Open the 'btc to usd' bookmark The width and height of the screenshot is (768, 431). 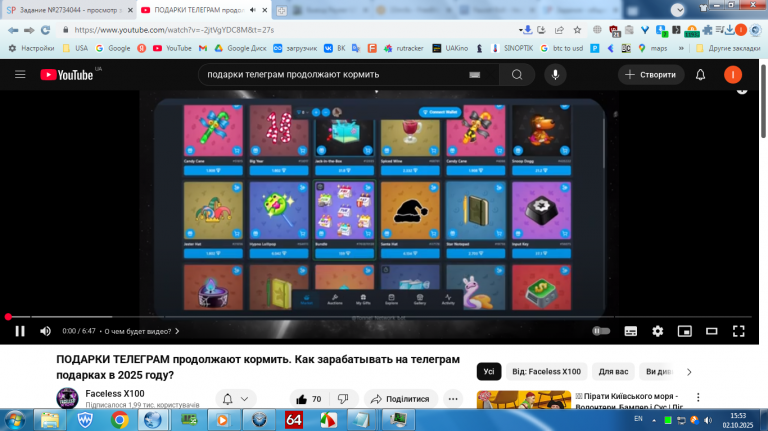562,48
